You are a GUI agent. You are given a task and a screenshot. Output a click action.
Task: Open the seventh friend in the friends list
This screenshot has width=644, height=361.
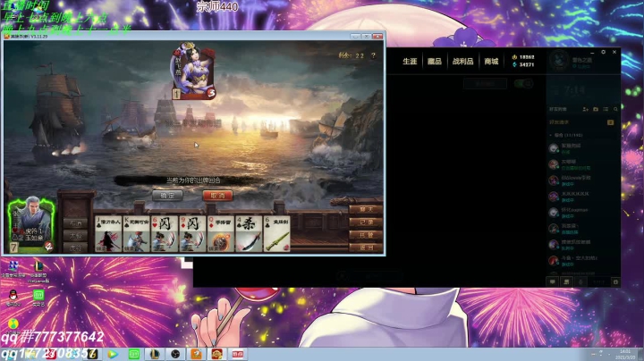pyautogui.click(x=583, y=245)
